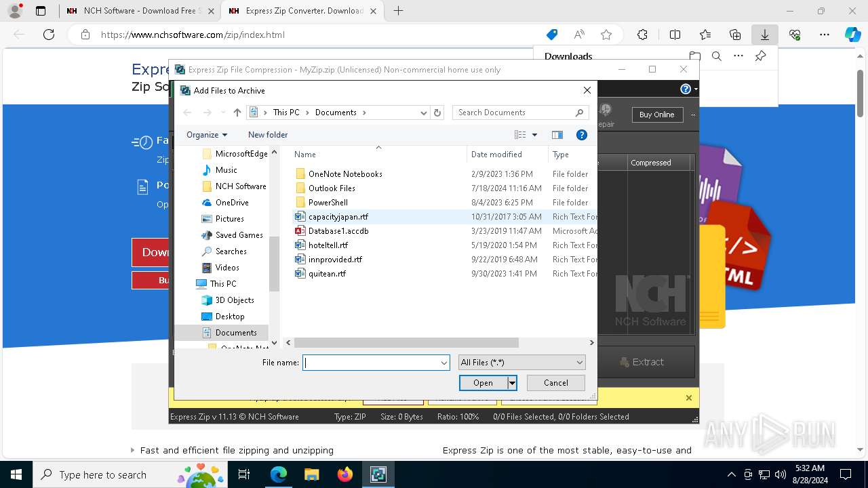The image size is (868, 488).
Task: Go up one folder level
Action: pos(237,113)
